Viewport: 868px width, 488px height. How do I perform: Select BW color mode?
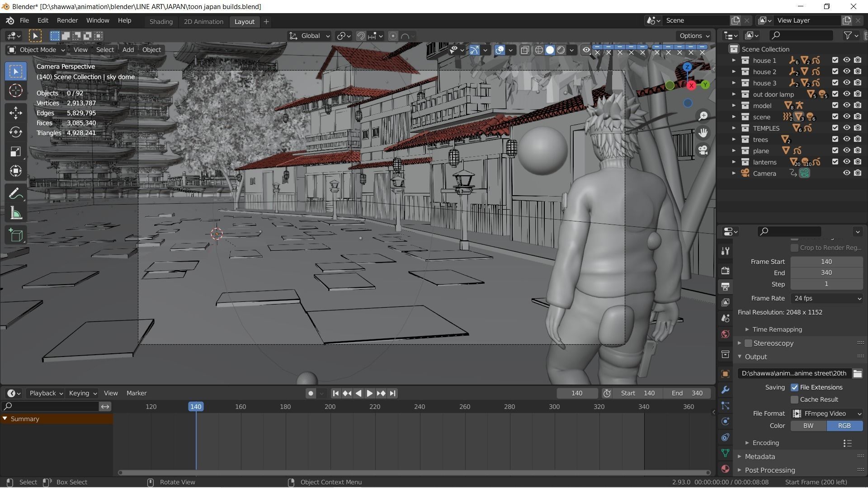click(x=808, y=426)
